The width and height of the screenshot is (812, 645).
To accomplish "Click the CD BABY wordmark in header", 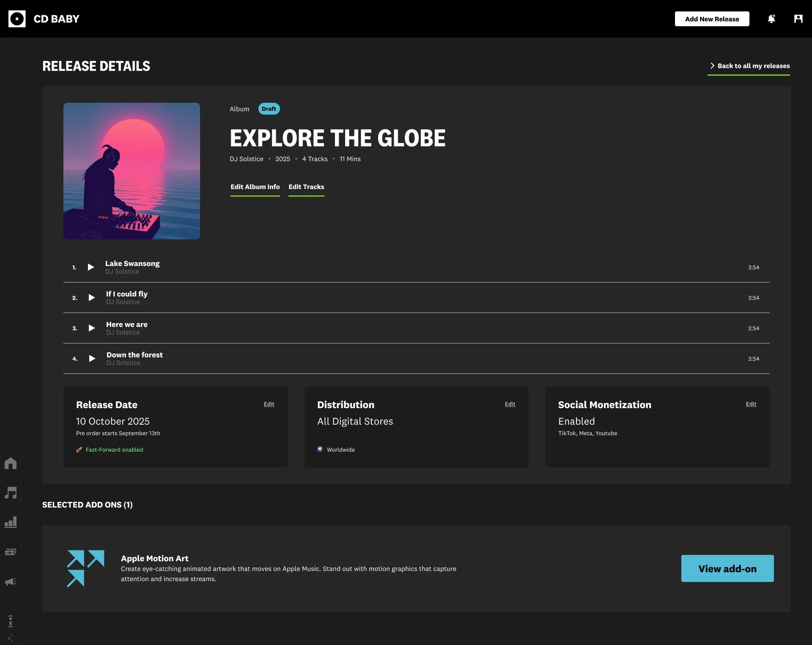I will (56, 19).
